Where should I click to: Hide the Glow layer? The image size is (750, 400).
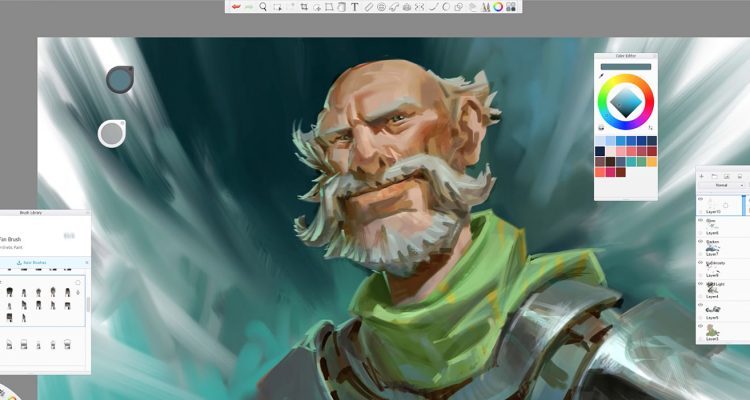coord(700,222)
